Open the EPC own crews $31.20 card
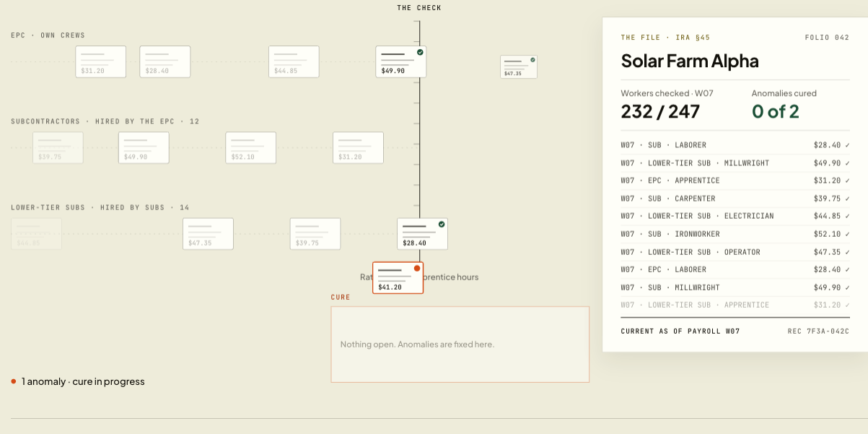Screen dimensions: 868x434 point(101,62)
